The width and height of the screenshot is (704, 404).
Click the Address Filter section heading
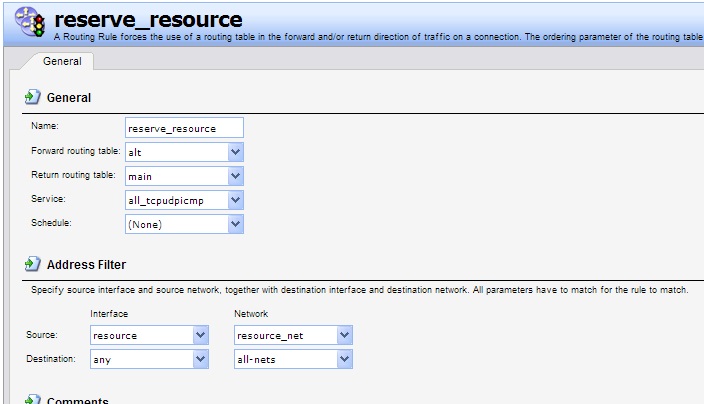coord(86,265)
